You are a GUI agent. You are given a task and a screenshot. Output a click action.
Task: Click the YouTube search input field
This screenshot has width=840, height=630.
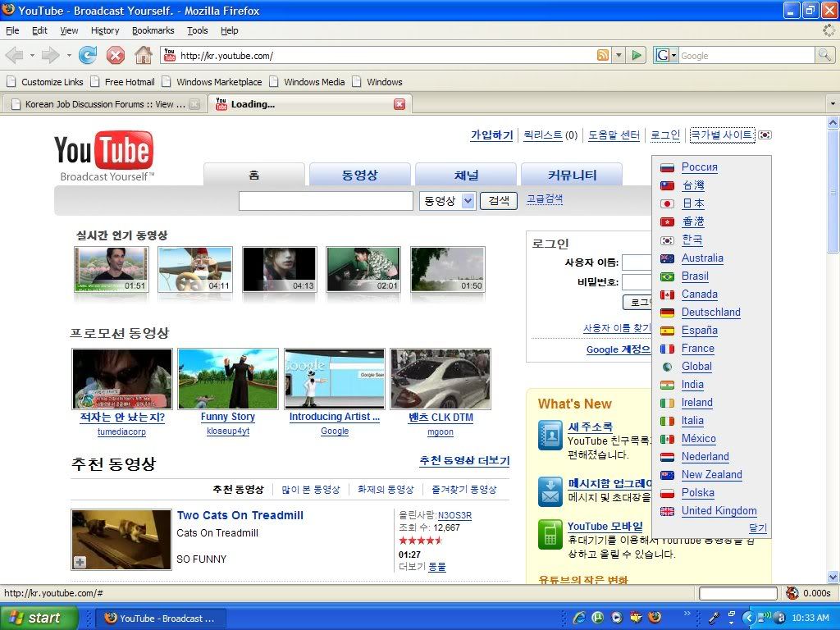(x=326, y=201)
